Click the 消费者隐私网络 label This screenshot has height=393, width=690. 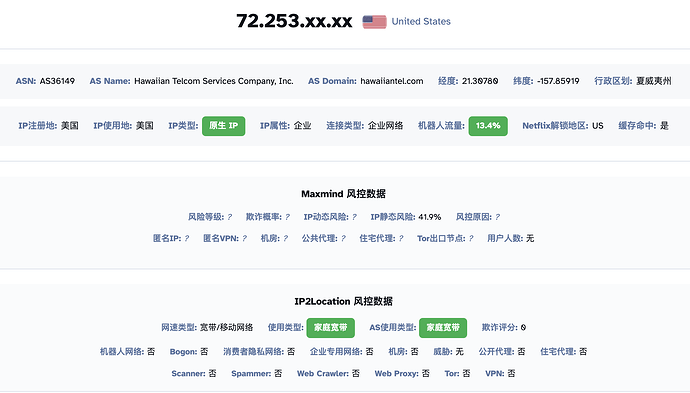pyautogui.click(x=253, y=352)
